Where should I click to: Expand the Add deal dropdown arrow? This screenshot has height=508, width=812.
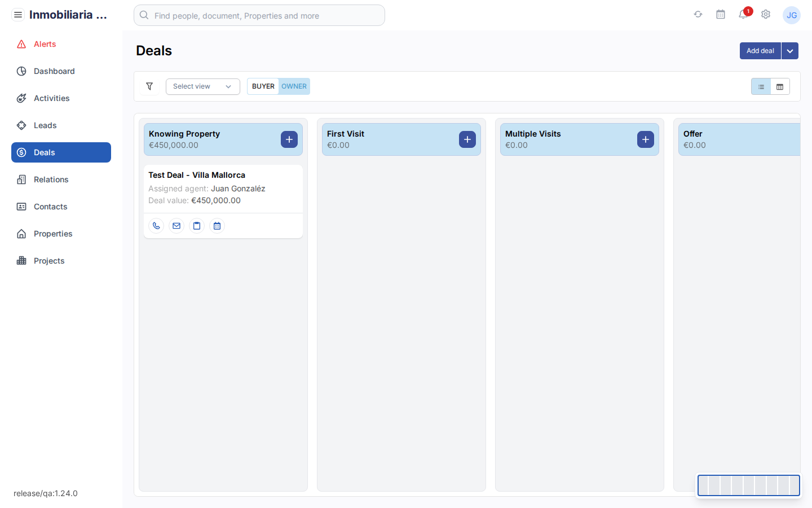pyautogui.click(x=790, y=50)
